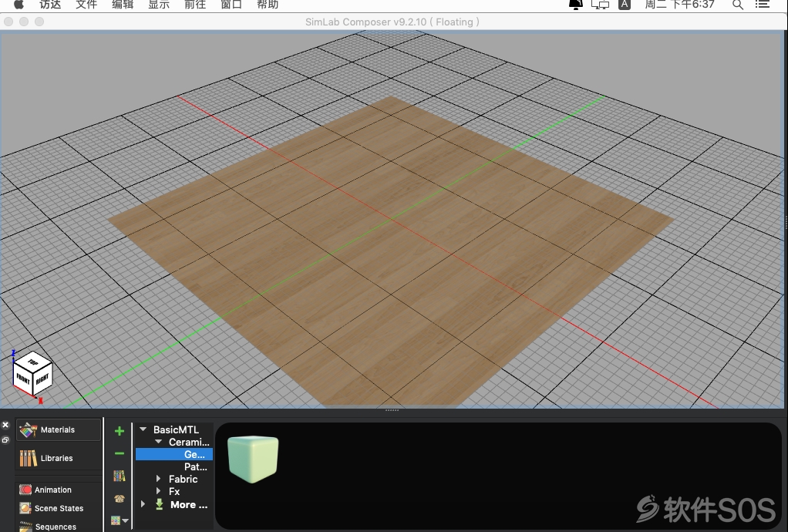Click the RIGHT face of view cube
The width and height of the screenshot is (788, 532).
(x=42, y=379)
